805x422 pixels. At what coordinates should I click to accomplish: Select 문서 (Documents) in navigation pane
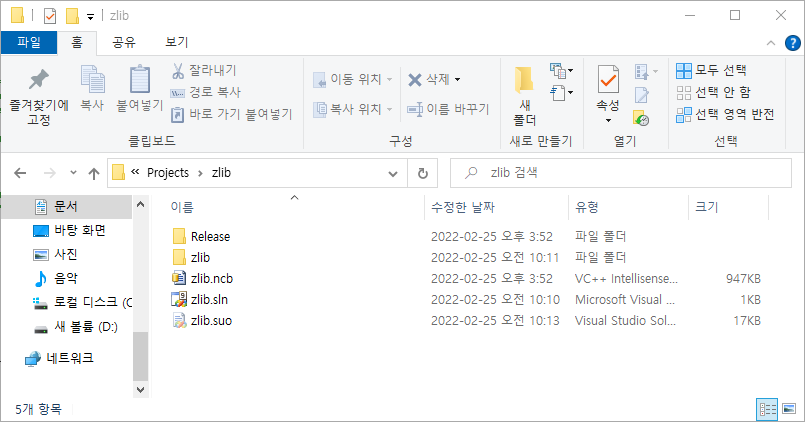tap(67, 206)
